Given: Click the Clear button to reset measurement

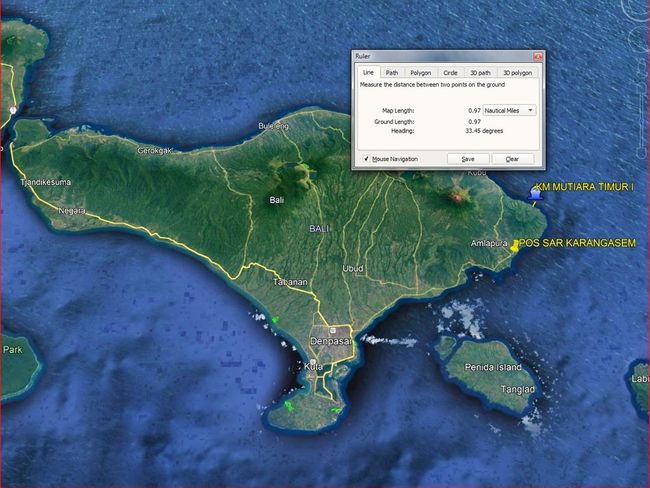Looking at the screenshot, I should tap(512, 159).
